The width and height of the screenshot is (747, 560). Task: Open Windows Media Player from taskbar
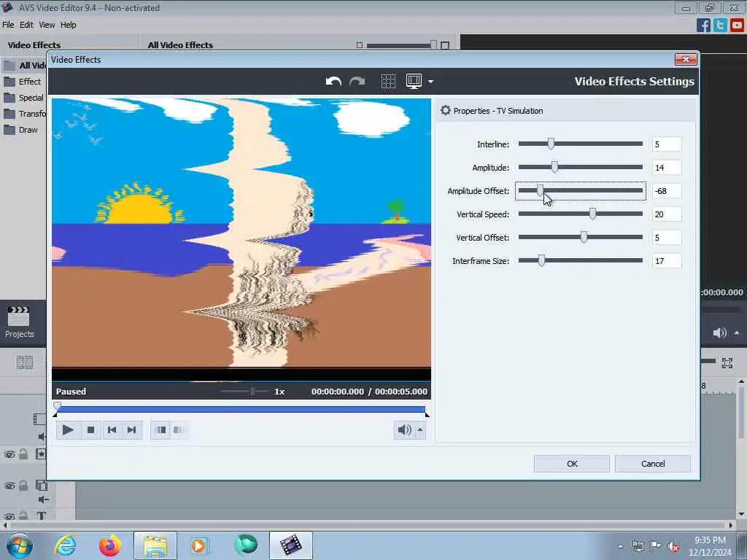point(199,545)
